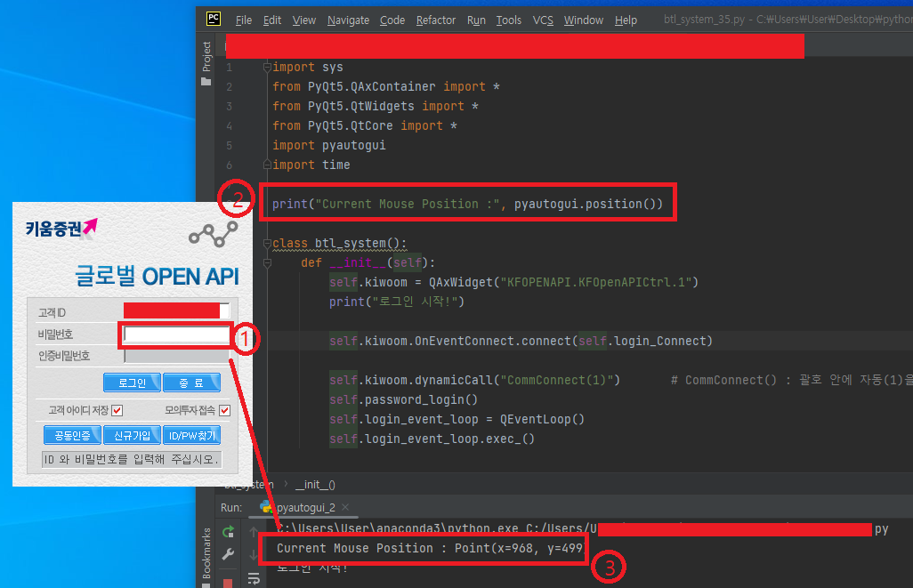Focus the 고객ID input field
Screen dimensions: 913x588
click(x=176, y=310)
